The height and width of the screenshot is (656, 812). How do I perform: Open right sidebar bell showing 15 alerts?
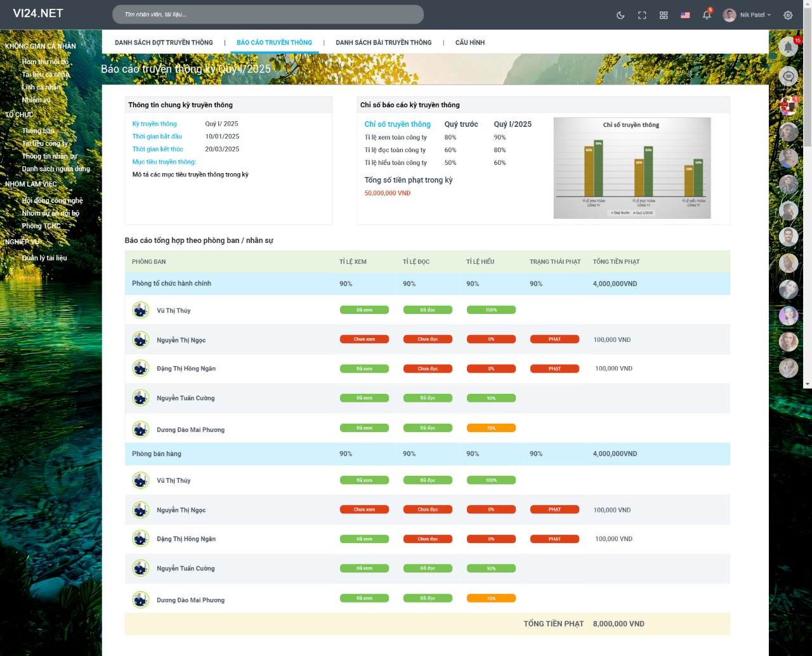pos(789,46)
